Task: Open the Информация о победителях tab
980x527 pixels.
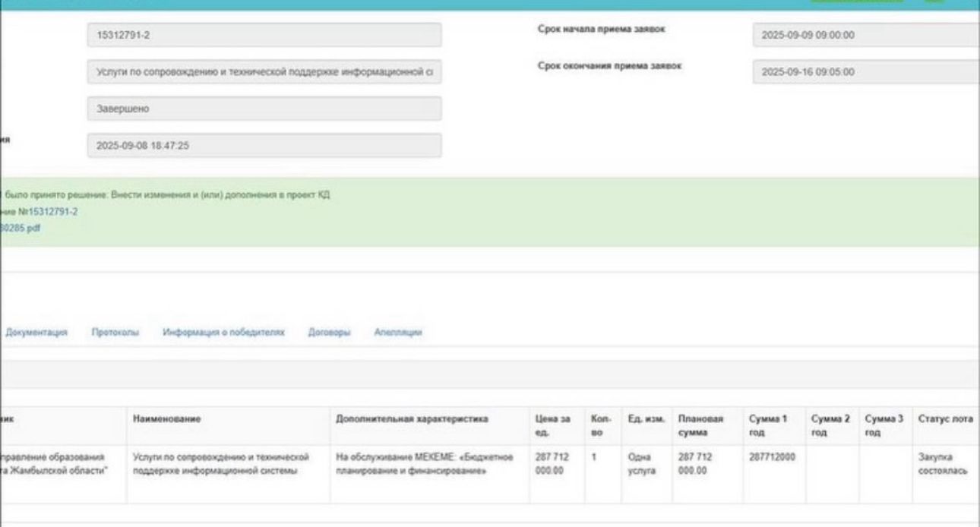Action: click(x=223, y=333)
